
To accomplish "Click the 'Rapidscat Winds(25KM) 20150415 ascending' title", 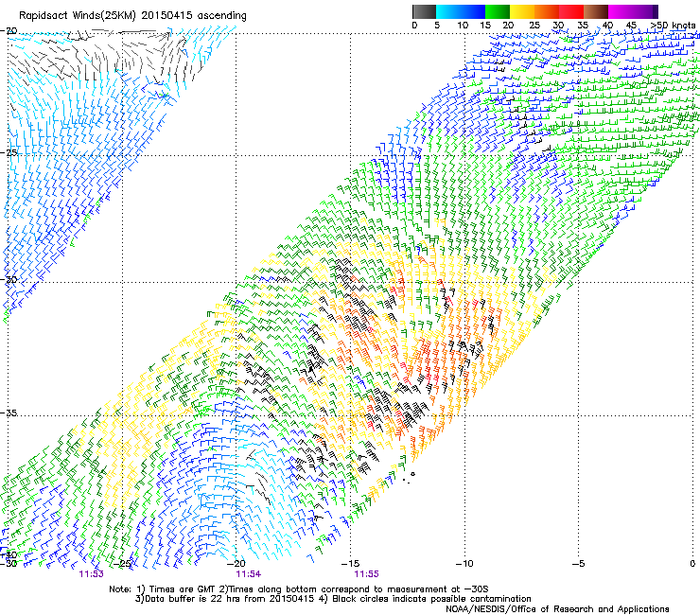I will click(132, 16).
